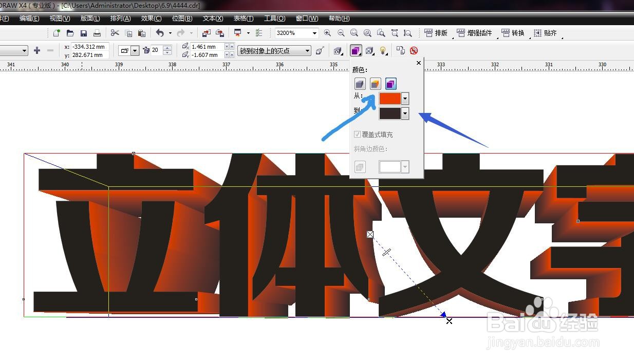Open the 从 (From) color dropdown arrow

click(405, 99)
